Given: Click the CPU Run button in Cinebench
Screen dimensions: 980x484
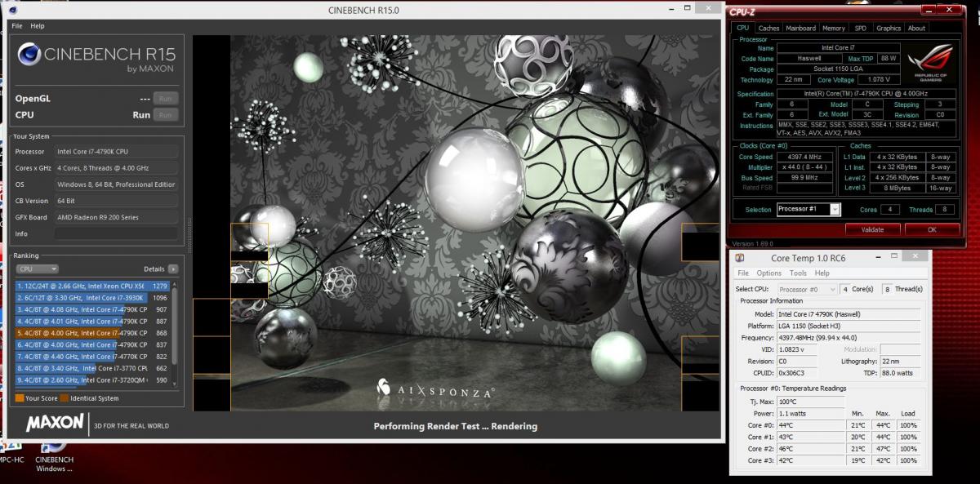Looking at the screenshot, I should (x=166, y=115).
